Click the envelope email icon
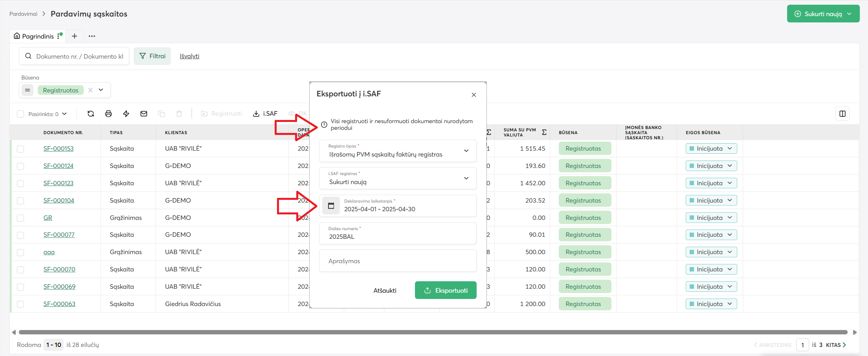Image resolution: width=868 pixels, height=356 pixels. pos(144,114)
